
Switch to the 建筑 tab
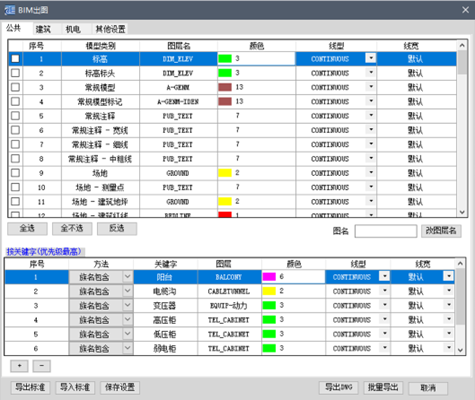click(x=43, y=29)
